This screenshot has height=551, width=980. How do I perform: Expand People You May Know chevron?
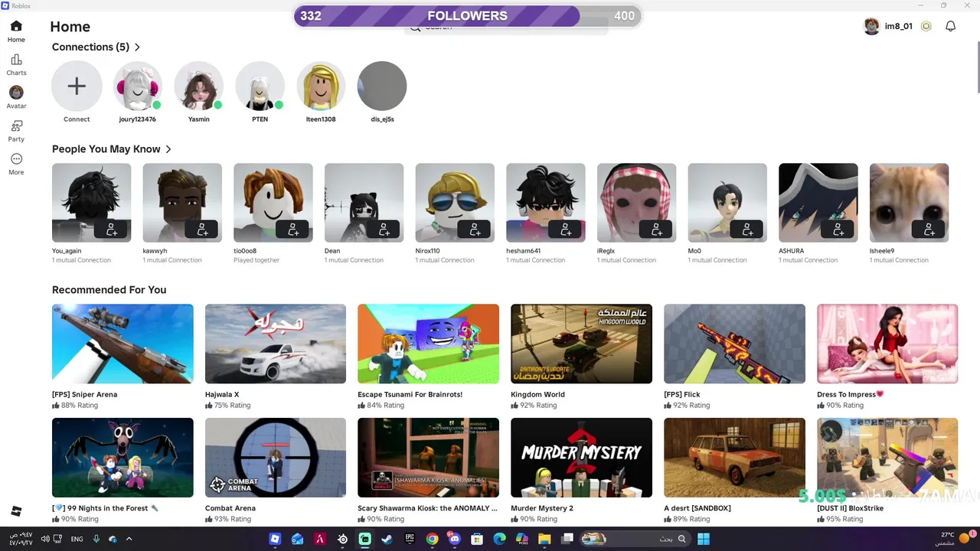[168, 149]
